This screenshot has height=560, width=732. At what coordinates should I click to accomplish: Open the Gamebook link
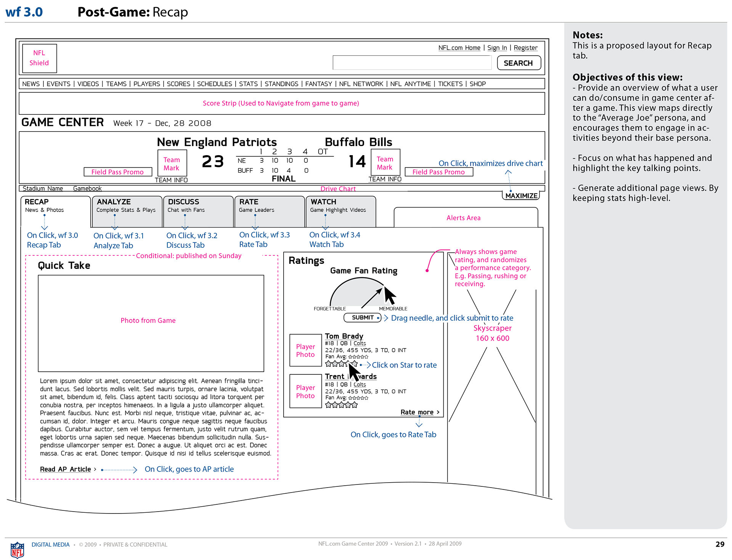coord(87,188)
